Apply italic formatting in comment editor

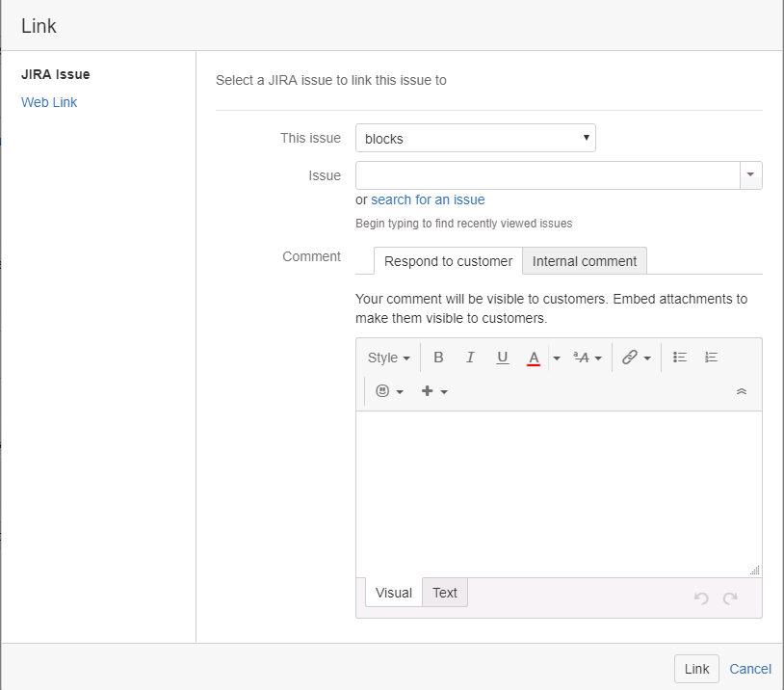(x=470, y=358)
